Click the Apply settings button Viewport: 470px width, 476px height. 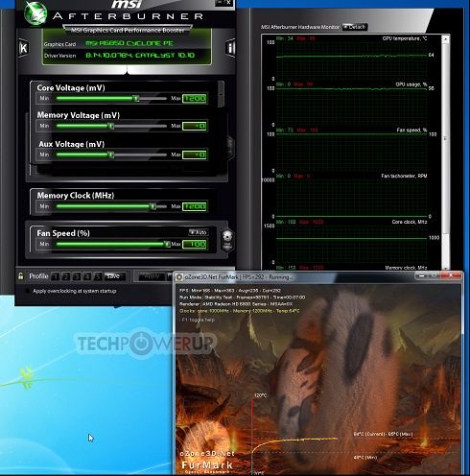(x=152, y=276)
